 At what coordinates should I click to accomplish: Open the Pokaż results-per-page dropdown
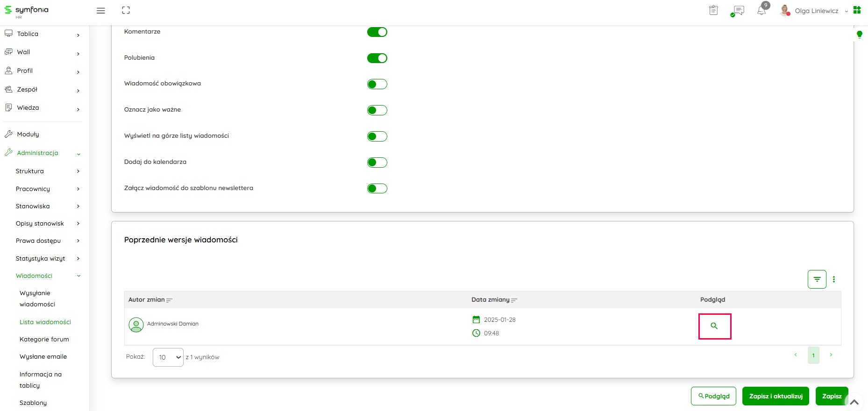tap(168, 357)
